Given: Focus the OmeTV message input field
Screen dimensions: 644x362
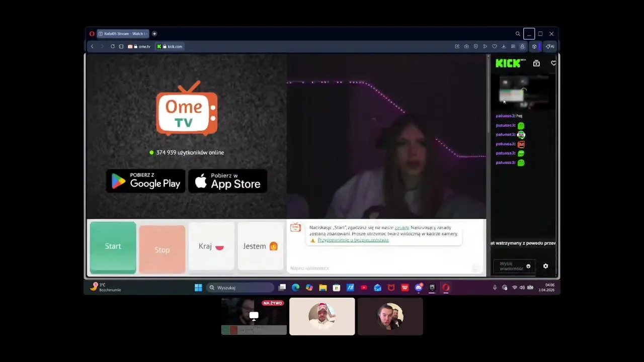Looking at the screenshot, I should [380, 268].
